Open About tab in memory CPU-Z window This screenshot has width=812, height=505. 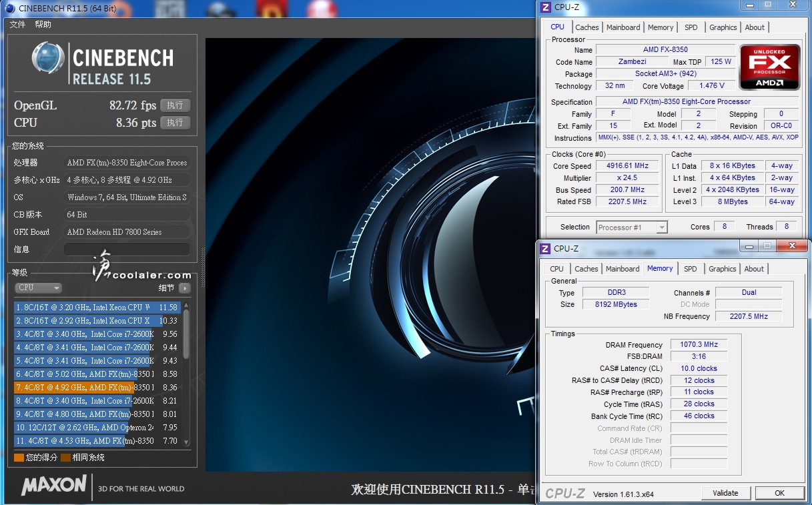[x=754, y=269]
